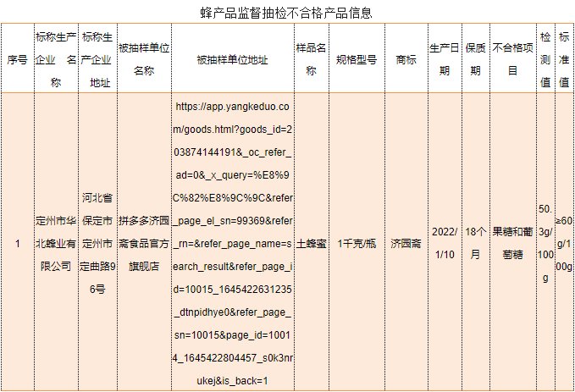Screen dimensions: 575x392
Task: Select the 不合格项目 column header
Action: (512, 60)
